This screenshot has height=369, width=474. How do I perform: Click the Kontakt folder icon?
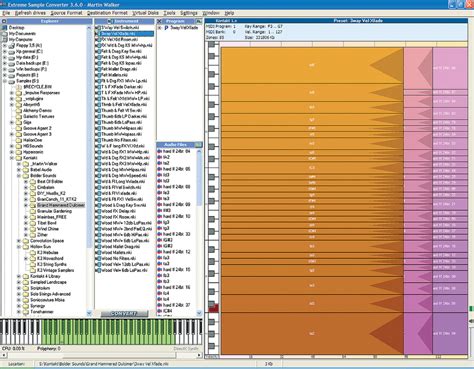coord(19,158)
